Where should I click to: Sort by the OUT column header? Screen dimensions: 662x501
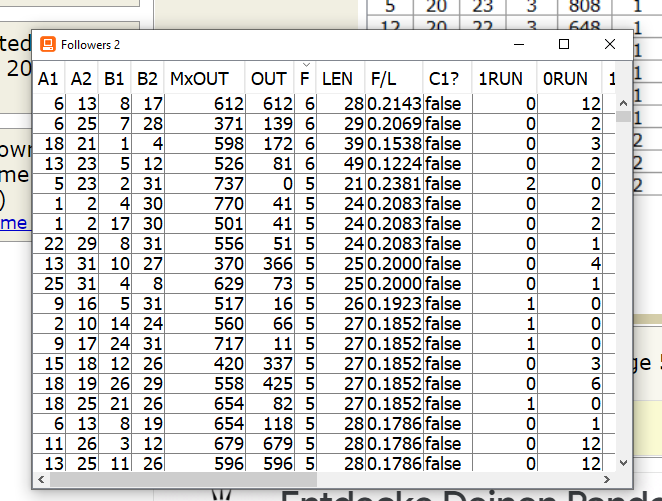tap(270, 79)
